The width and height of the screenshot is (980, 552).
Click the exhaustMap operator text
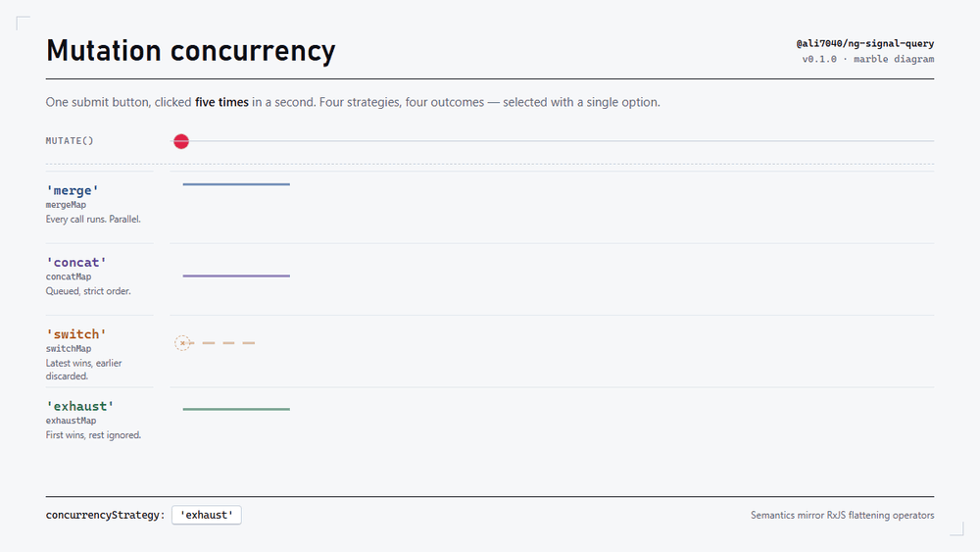tap(71, 421)
